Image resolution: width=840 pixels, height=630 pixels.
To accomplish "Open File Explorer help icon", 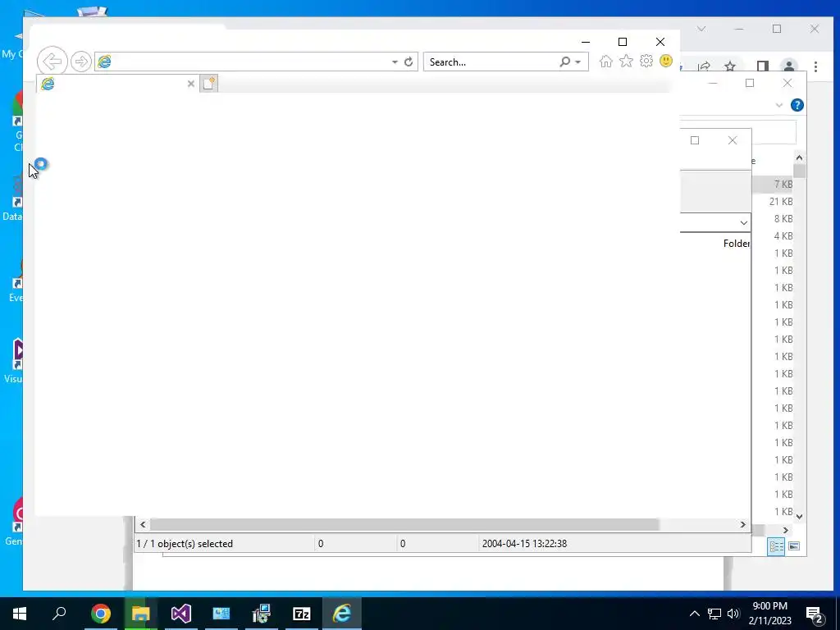I will (797, 105).
